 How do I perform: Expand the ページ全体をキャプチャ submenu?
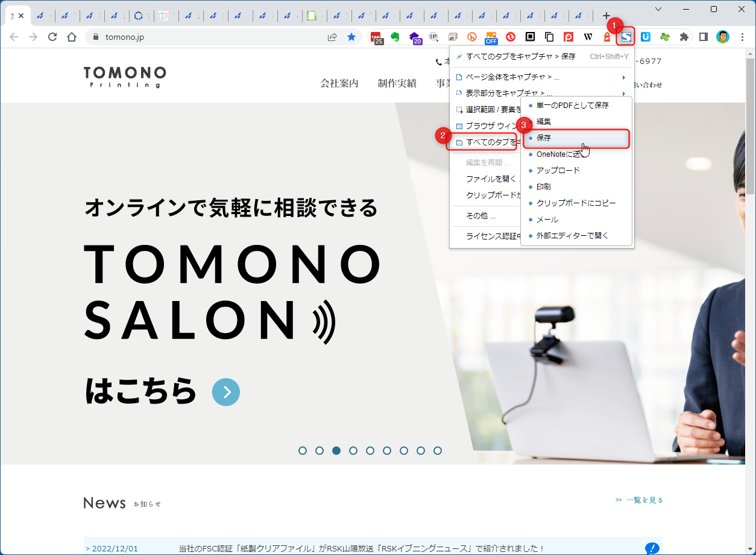click(512, 77)
